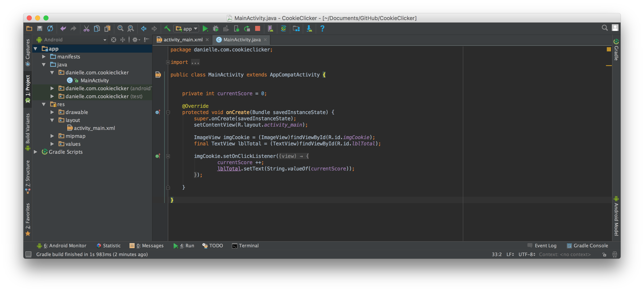
Task: Open the Terminal tool window
Action: point(245,245)
